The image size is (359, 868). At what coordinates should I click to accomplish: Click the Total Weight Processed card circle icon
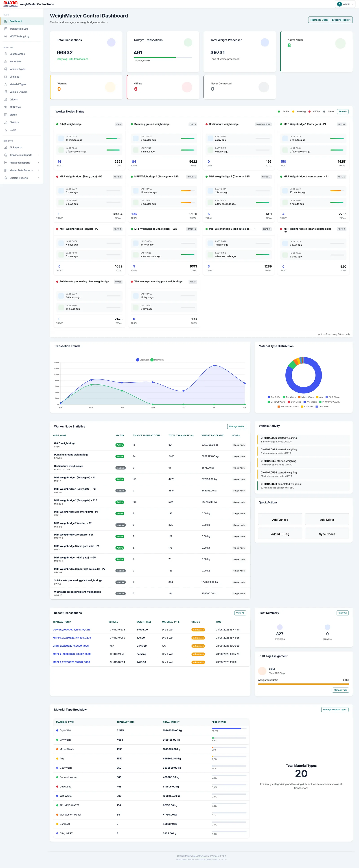(x=265, y=42)
